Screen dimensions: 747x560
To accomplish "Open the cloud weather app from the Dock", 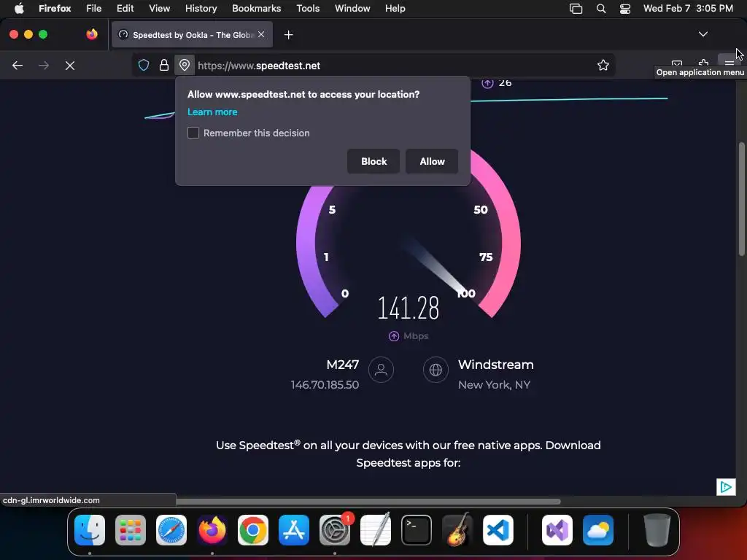I will tap(598, 530).
